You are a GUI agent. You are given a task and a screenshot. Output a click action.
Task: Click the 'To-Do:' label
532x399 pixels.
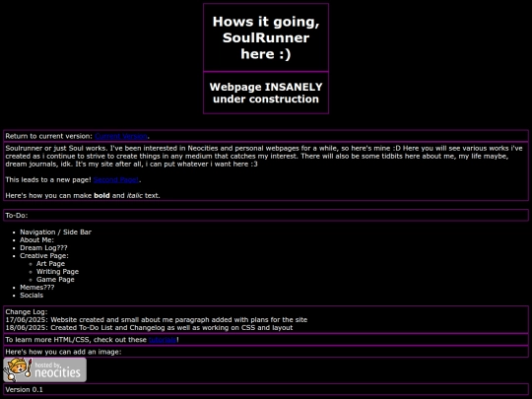pyautogui.click(x=17, y=216)
